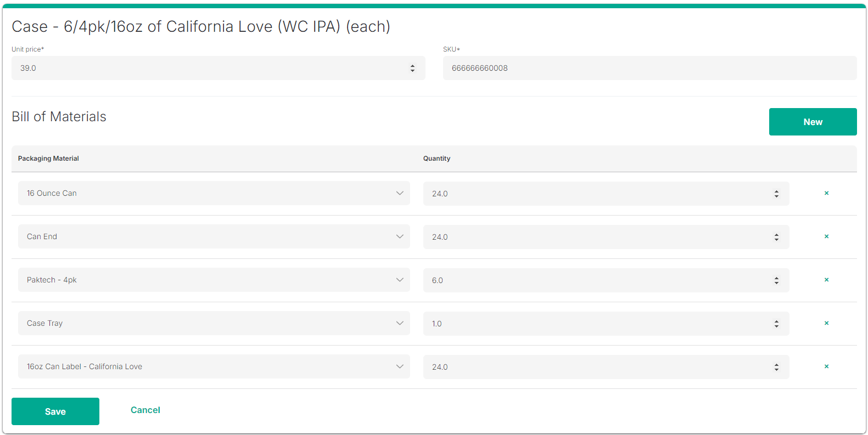
Task: Open the 16oz Can Label - California Love dropdown
Action: (214, 366)
